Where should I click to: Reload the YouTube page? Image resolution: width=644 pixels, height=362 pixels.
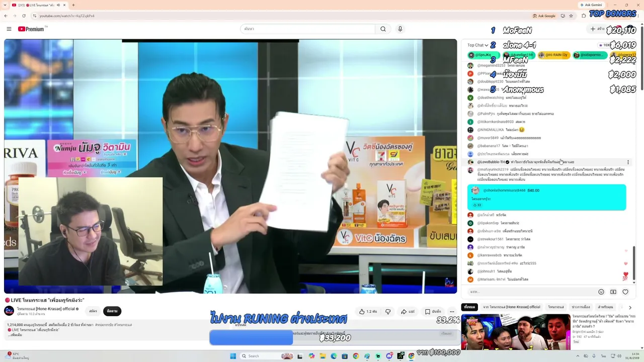pos(24,16)
